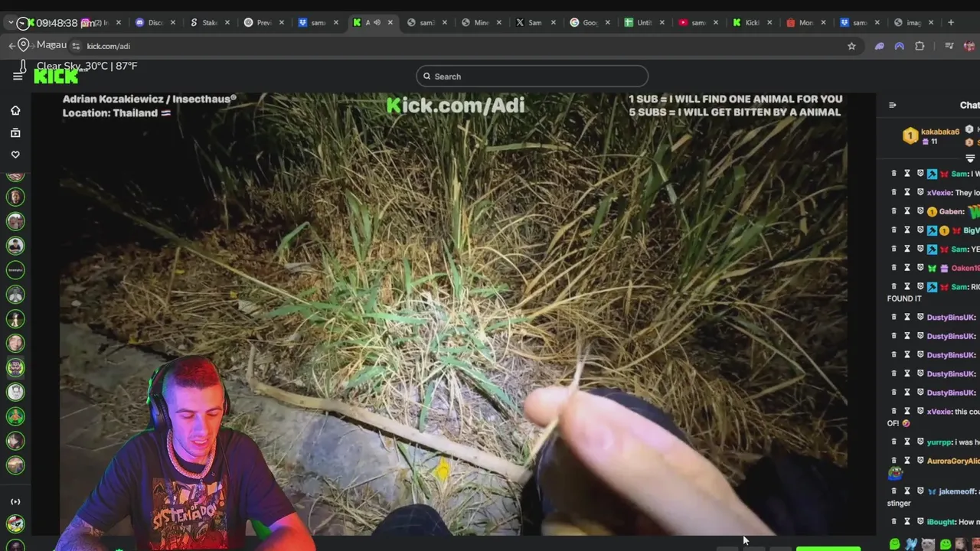The width and height of the screenshot is (980, 551).
Task: Collapse the chat panel with the arrow icon
Action: pyautogui.click(x=892, y=105)
